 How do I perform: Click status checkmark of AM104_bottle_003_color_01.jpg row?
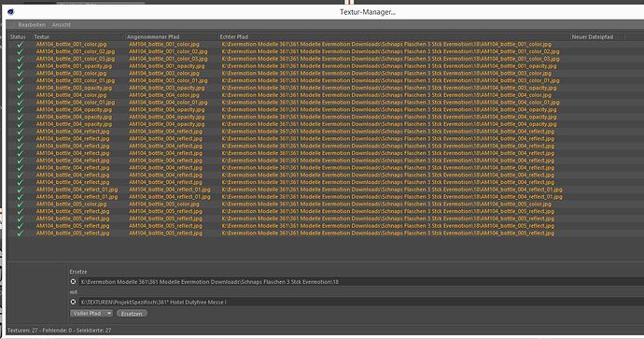20,81
